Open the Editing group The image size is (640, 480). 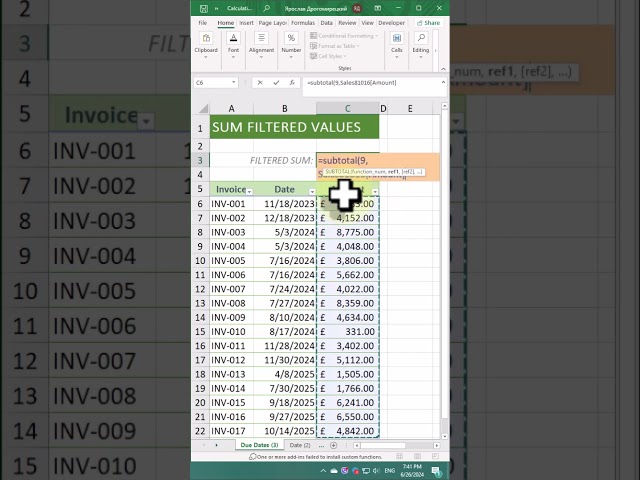point(420,45)
